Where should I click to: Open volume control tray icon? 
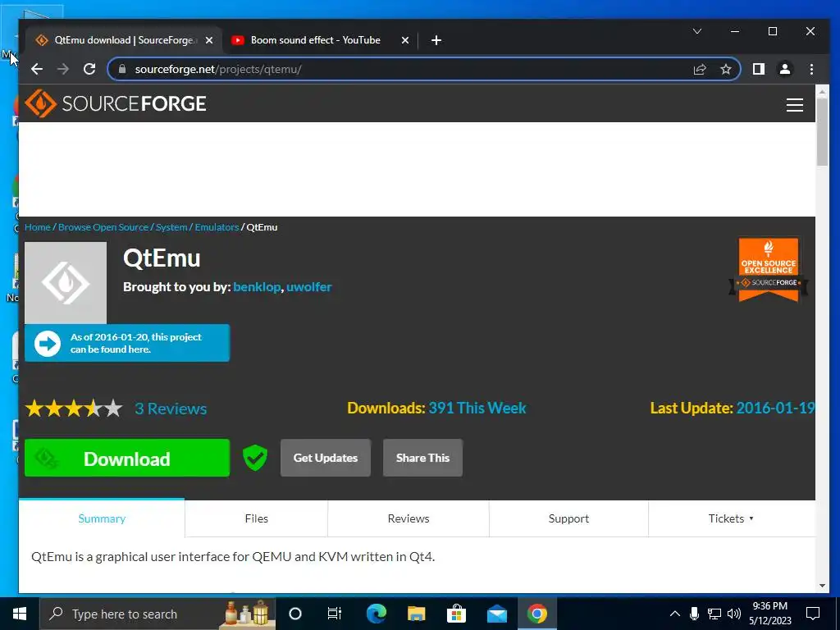point(734,614)
